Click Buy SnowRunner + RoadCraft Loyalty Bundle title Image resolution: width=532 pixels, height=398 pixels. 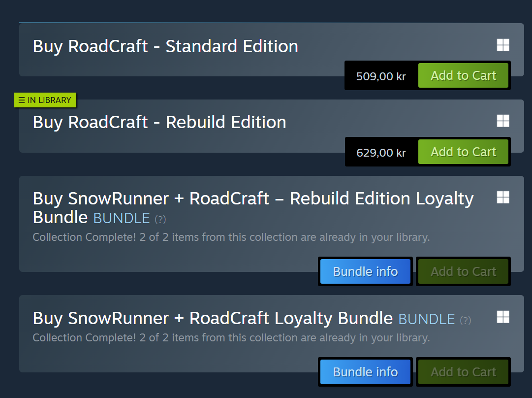click(213, 318)
